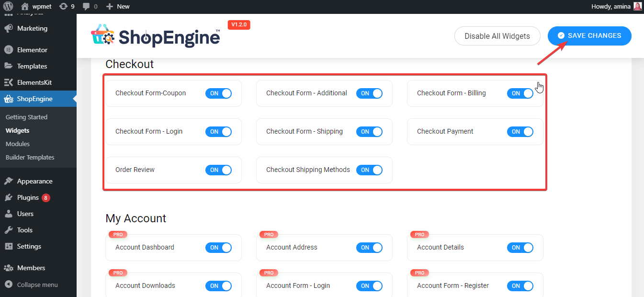644x297 pixels.
Task: Toggle the Account Details switch
Action: (520, 248)
